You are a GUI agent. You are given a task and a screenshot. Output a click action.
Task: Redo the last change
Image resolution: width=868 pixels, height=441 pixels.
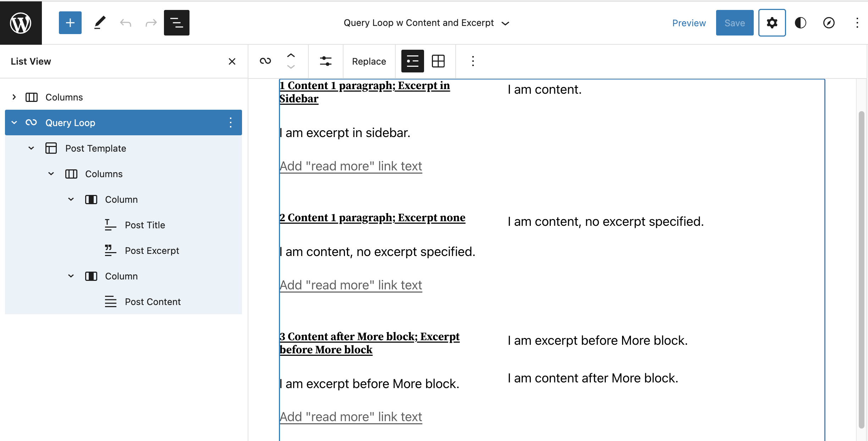pos(150,22)
